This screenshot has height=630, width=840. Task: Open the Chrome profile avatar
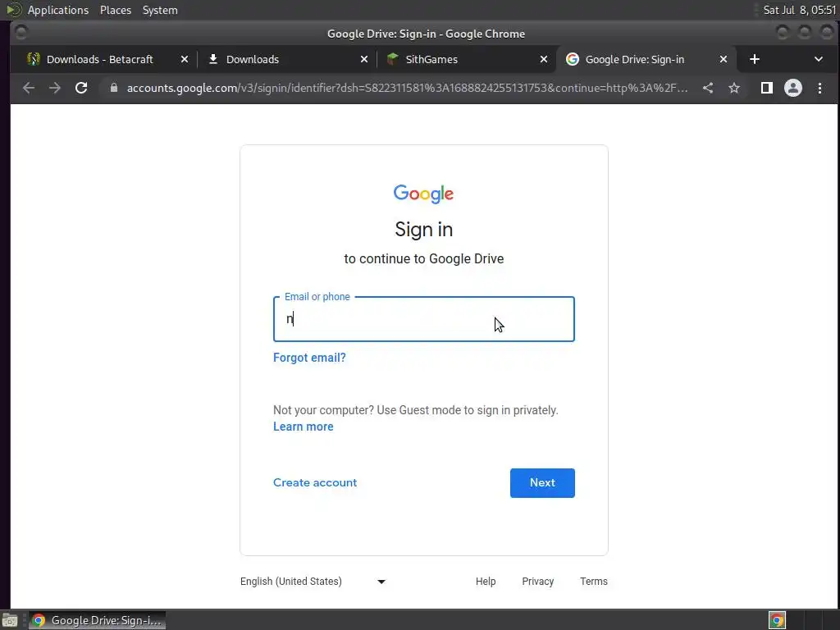[x=793, y=88]
